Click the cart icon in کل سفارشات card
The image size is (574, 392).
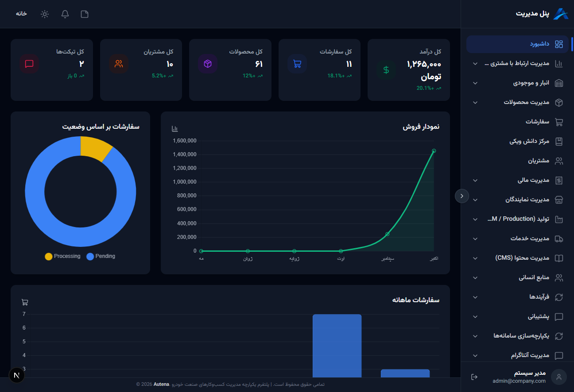pos(297,64)
